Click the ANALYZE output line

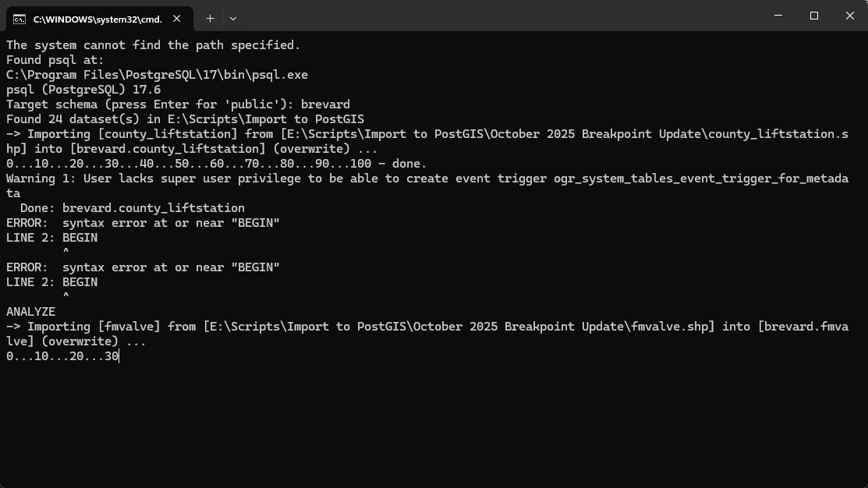pos(31,312)
